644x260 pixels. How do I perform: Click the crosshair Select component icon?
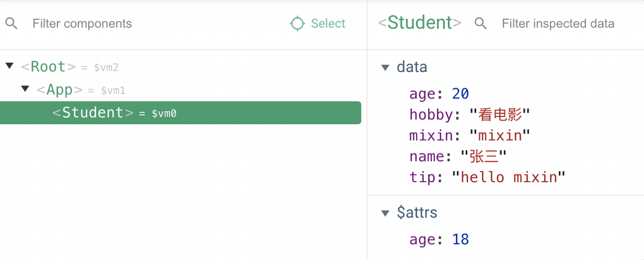pyautogui.click(x=297, y=23)
